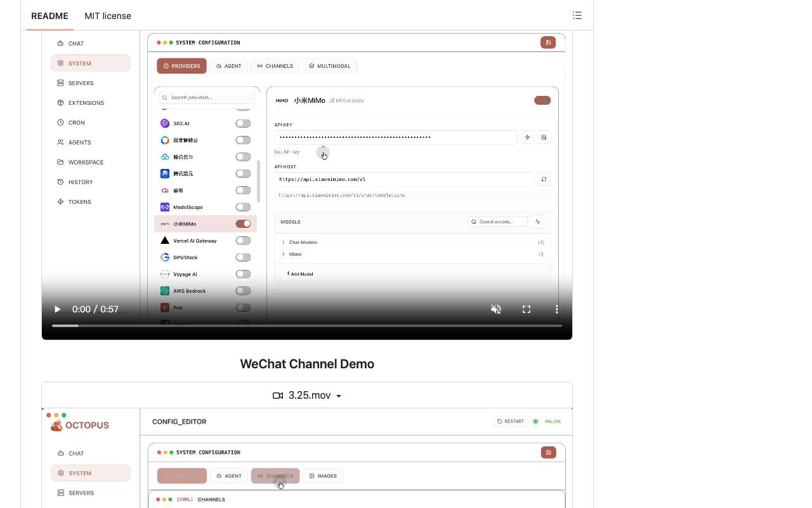812x508 pixels.
Task: Toggle the Vercel AI Gateway switch
Action: click(x=243, y=241)
